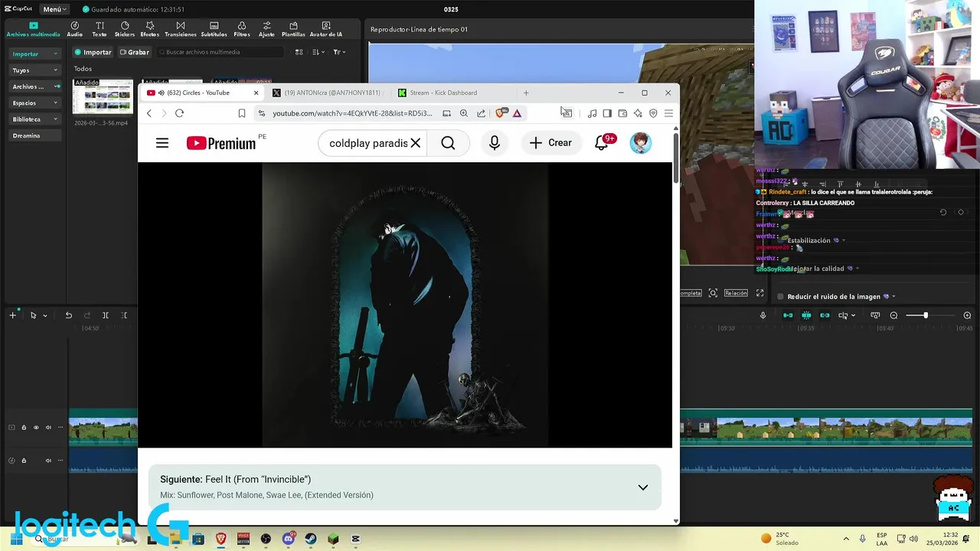
Task: Open the Audio panel in CapCut
Action: [74, 29]
